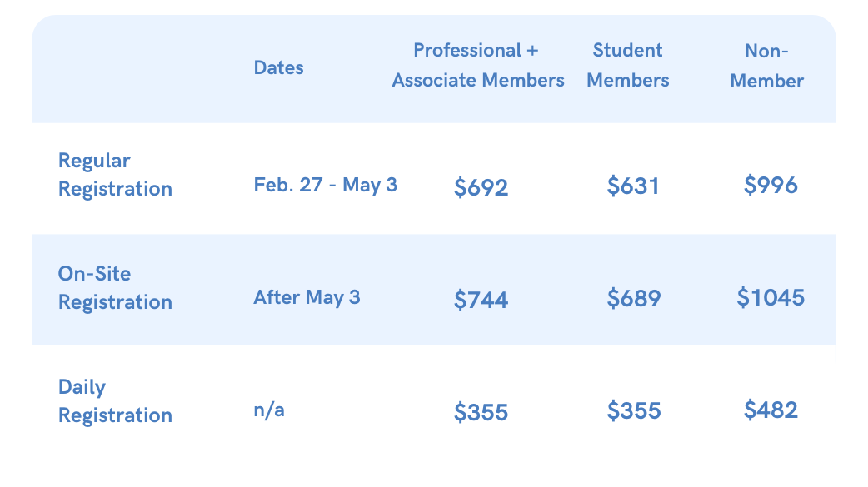Click the $996 non-member price
Viewport: 868px width, 487px height.
pos(771,185)
